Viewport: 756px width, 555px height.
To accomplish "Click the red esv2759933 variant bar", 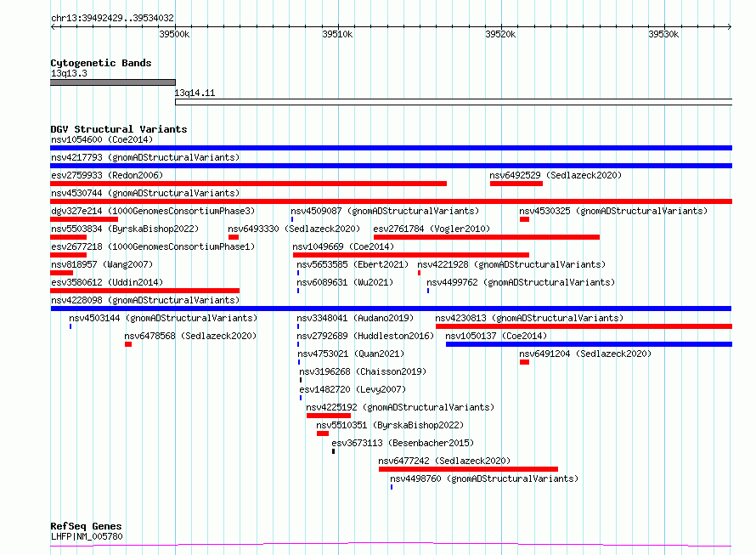I will pos(248,184).
